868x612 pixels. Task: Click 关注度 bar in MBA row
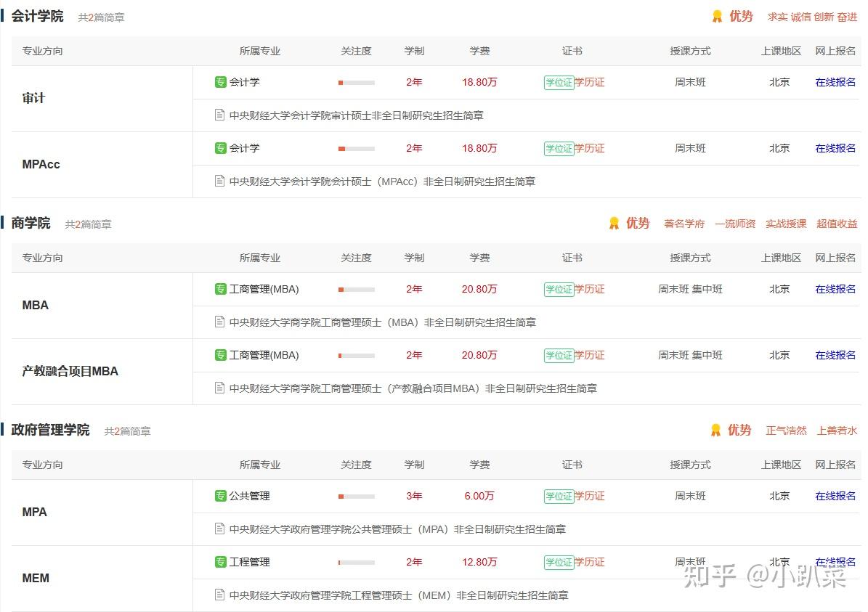pyautogui.click(x=357, y=290)
